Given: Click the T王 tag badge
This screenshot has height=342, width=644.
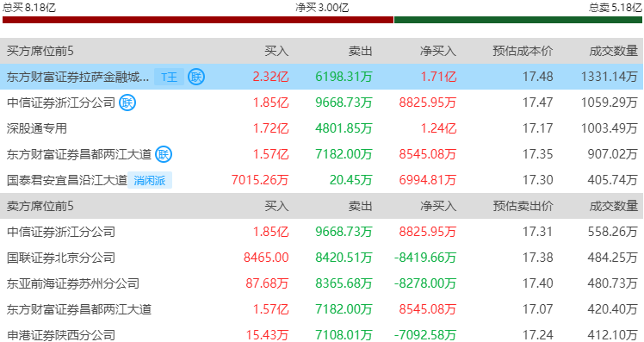Looking at the screenshot, I should coord(170,77).
